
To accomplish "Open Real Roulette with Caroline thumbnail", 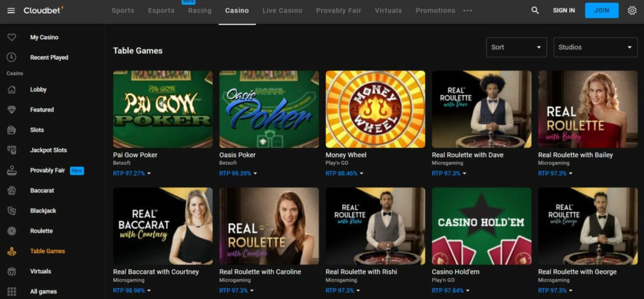I will click(269, 226).
